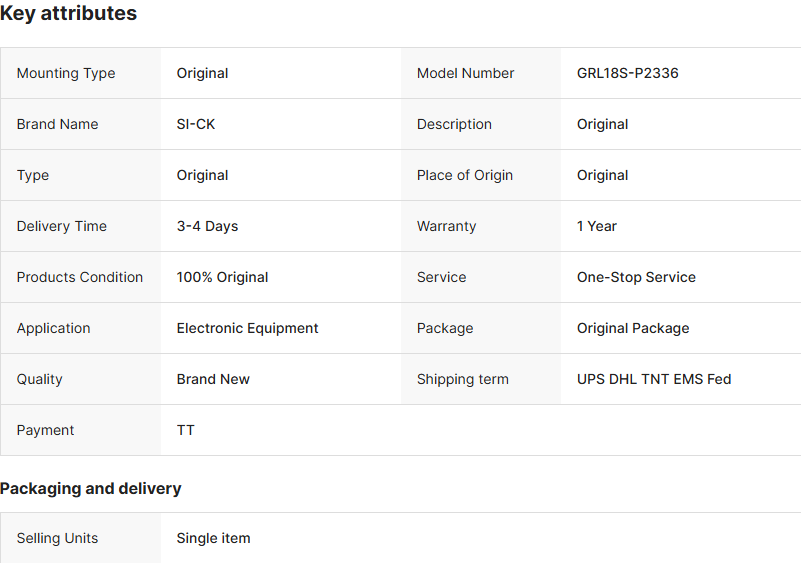This screenshot has height=563, width=801.
Task: Click the Mounting Type label
Action: coord(66,73)
